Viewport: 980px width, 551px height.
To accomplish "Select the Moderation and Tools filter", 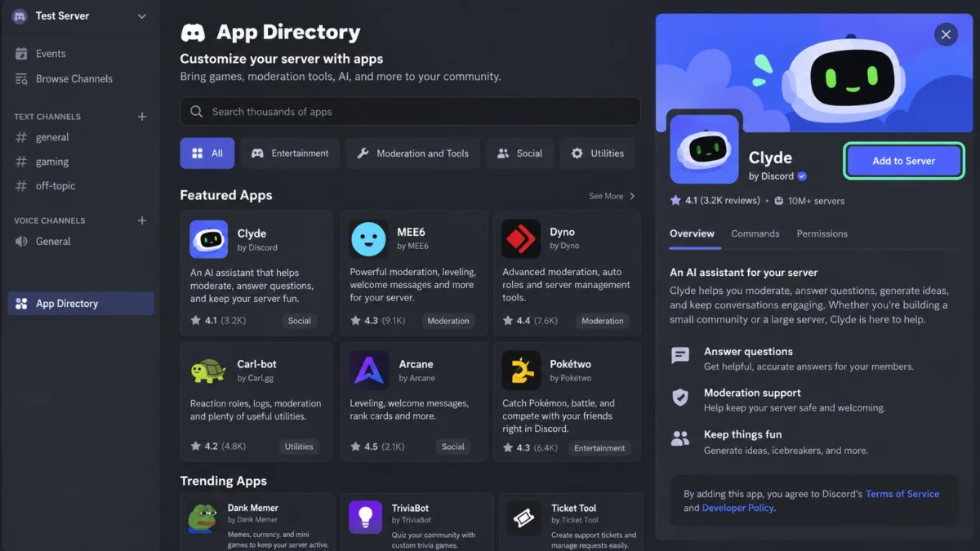I will pos(412,153).
